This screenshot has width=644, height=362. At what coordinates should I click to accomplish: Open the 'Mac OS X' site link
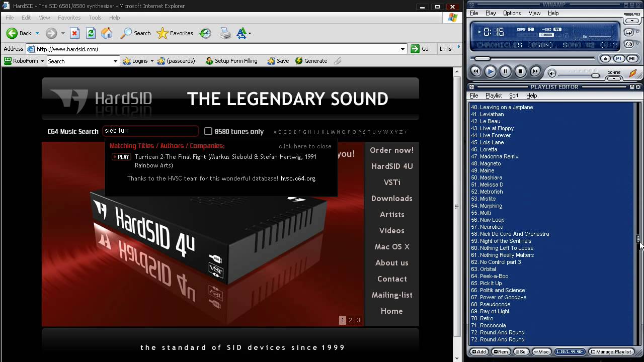(392, 247)
